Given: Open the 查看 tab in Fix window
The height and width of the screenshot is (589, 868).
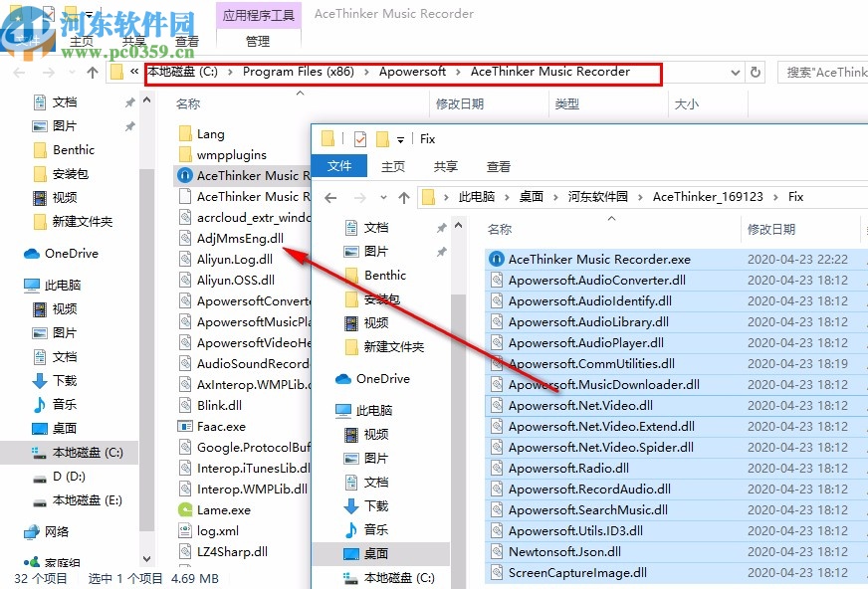Looking at the screenshot, I should (499, 166).
